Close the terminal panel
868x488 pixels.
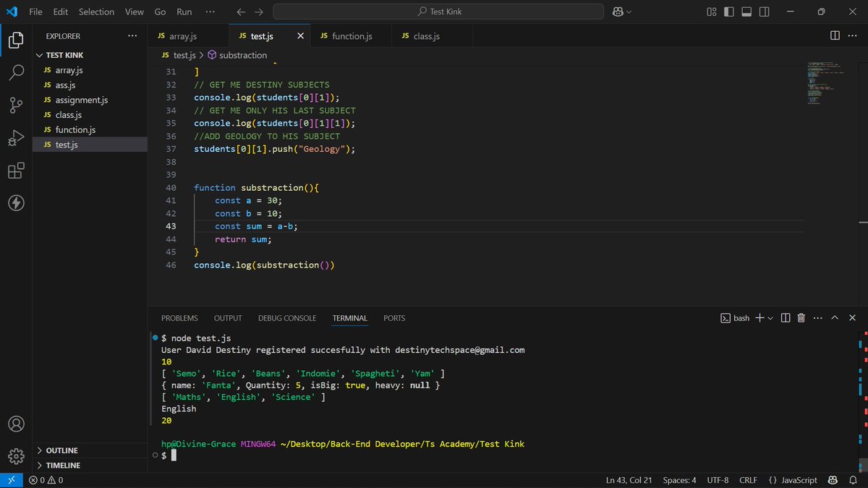point(852,318)
